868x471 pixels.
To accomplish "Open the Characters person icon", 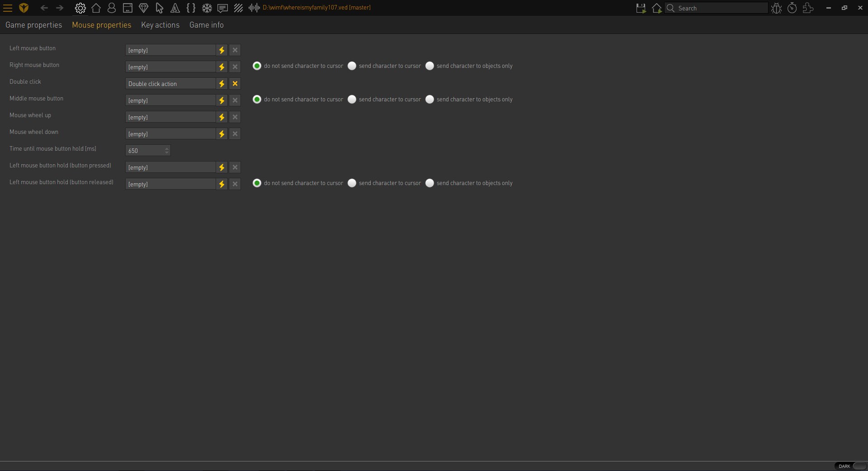I will 112,8.
